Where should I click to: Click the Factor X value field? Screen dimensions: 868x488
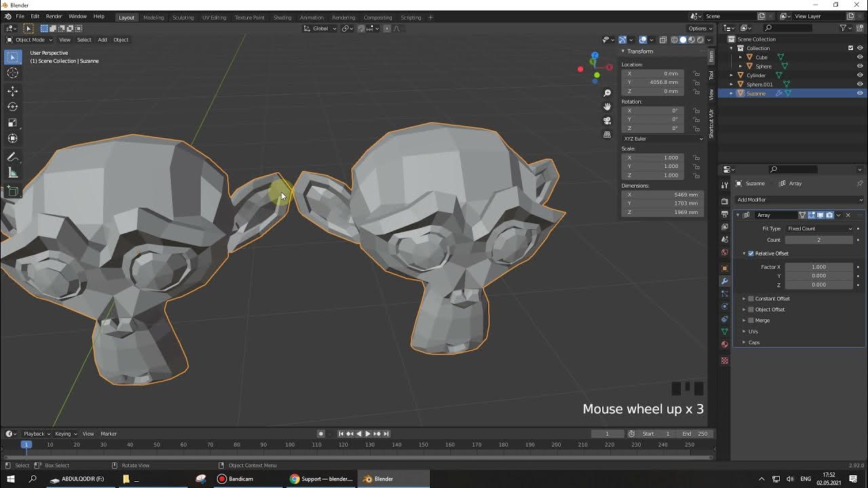pyautogui.click(x=818, y=267)
